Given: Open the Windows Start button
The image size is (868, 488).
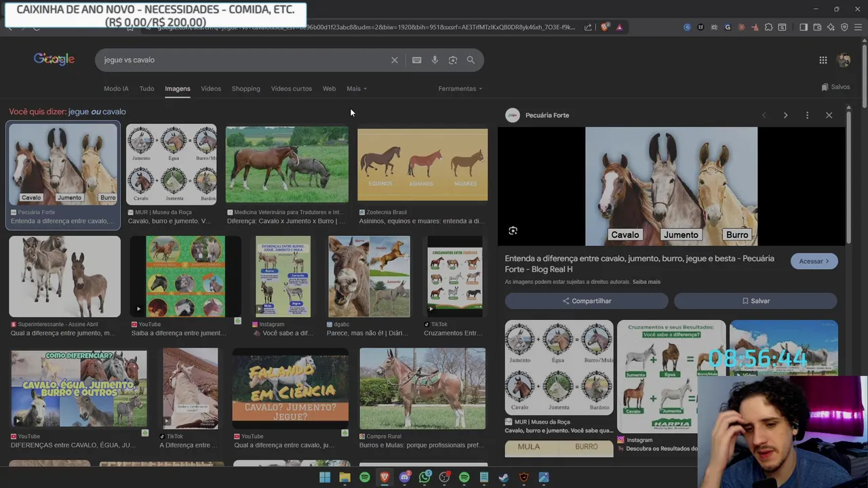Looking at the screenshot, I should (325, 477).
